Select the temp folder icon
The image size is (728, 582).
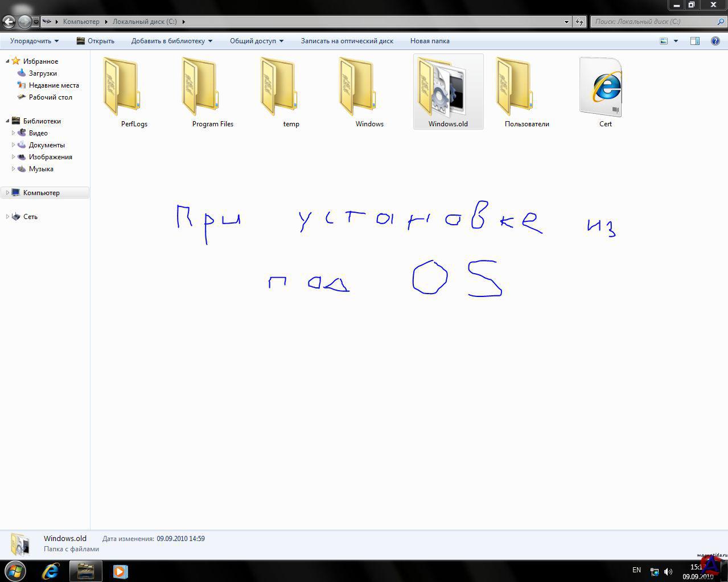[279, 87]
